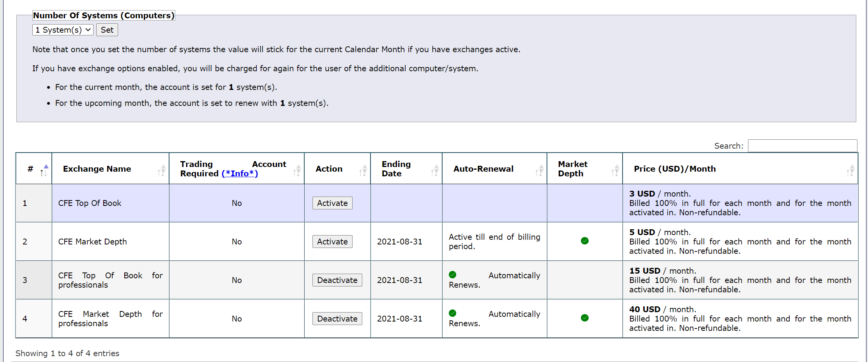Sort by Auto-Renewal column arrows

pyautogui.click(x=539, y=170)
